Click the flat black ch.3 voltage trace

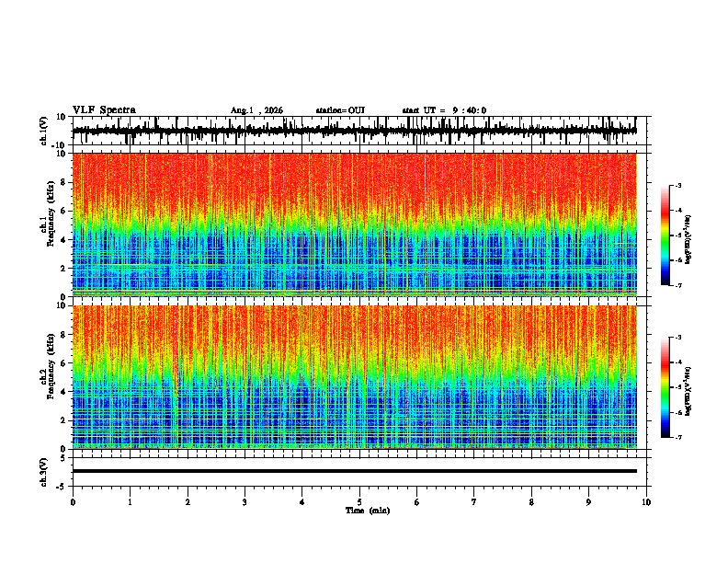[x=355, y=471]
